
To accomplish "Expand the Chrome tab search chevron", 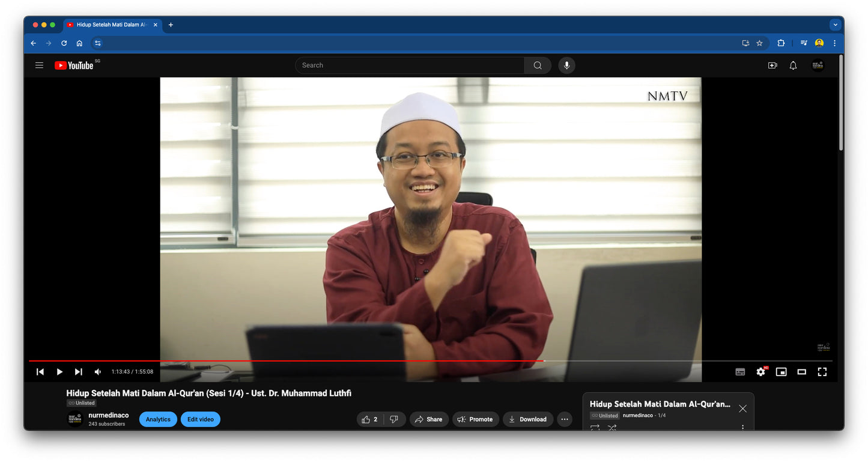I will [835, 25].
